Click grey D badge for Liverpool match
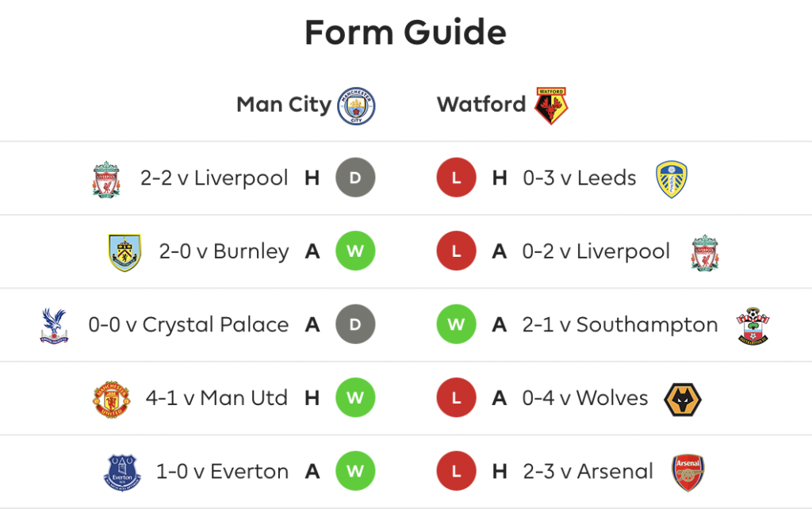The image size is (812, 509). 355,178
